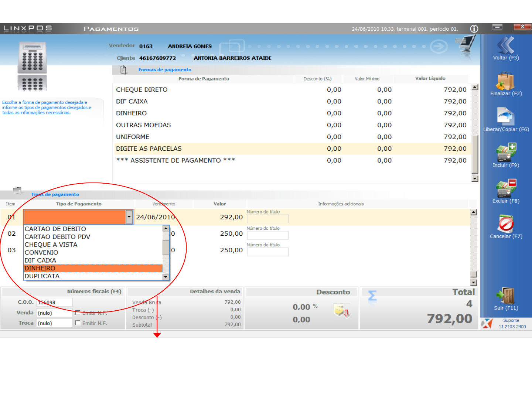Click the Valor Líquido column header
532x399 pixels.
point(430,78)
